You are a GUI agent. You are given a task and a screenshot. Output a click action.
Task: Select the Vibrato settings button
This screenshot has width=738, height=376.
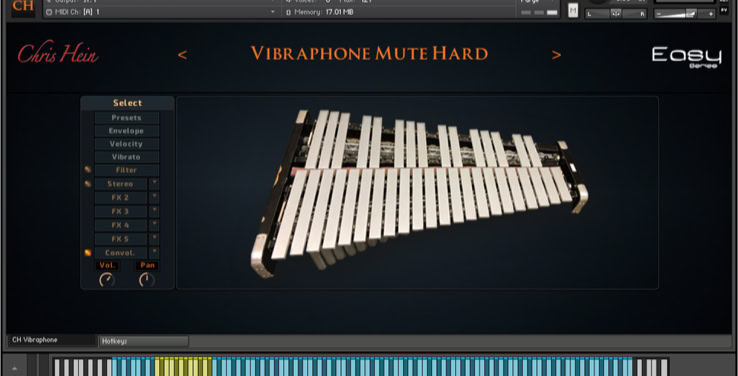point(127,157)
